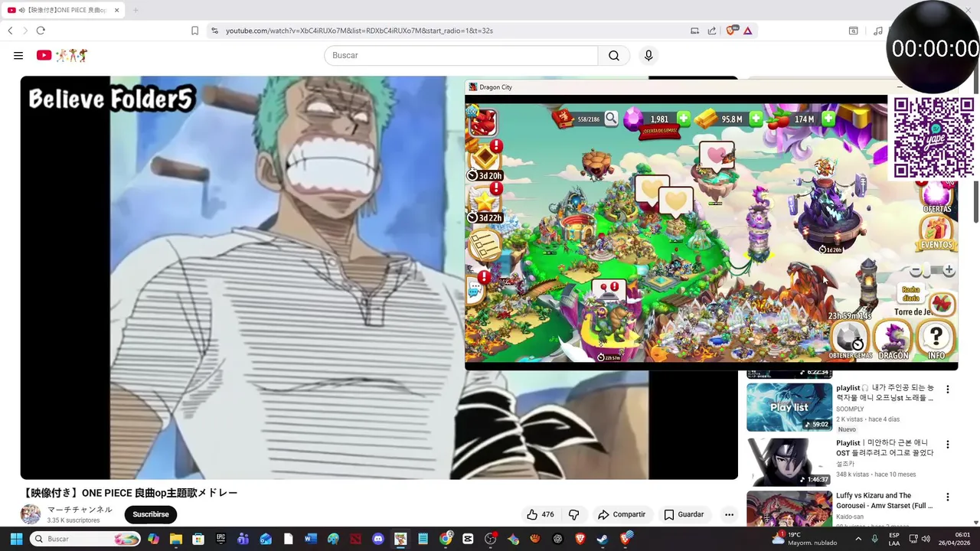Click the zoom-in plus button in Dragon City
Image resolution: width=980 pixels, height=551 pixels.
pos(949,270)
